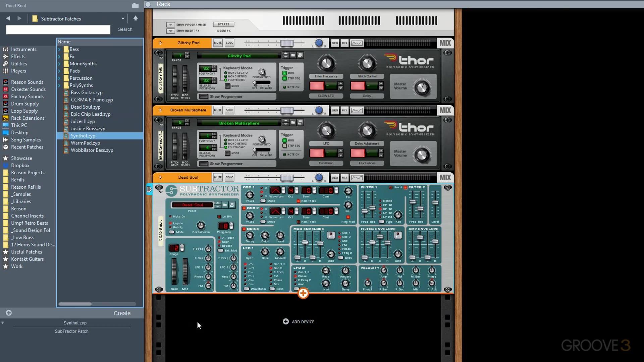The height and width of the screenshot is (362, 644).
Task: Click the Create button
Action: click(x=122, y=313)
